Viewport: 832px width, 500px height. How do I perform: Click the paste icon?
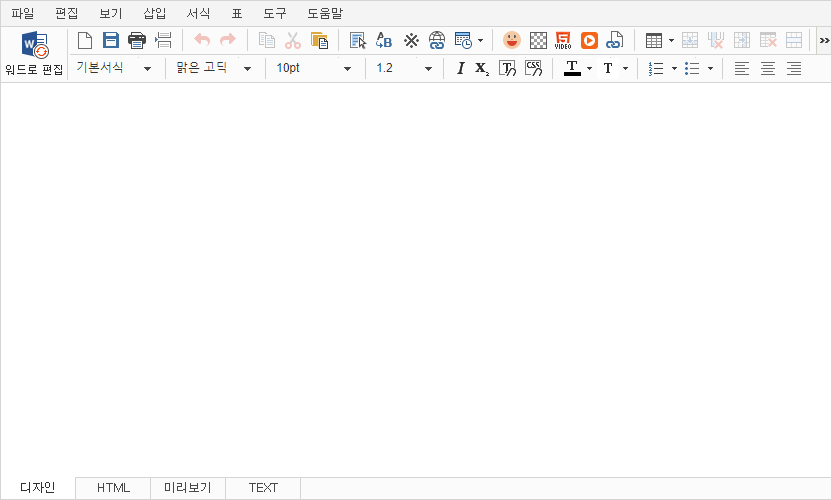click(319, 40)
